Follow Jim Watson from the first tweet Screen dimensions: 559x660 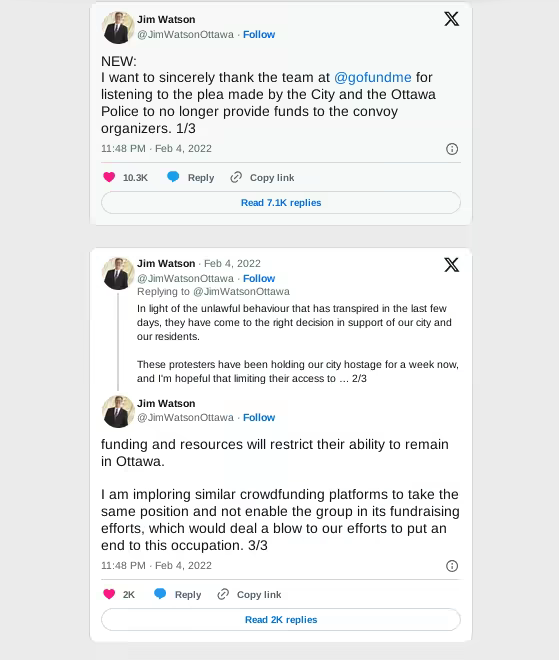pyautogui.click(x=259, y=35)
